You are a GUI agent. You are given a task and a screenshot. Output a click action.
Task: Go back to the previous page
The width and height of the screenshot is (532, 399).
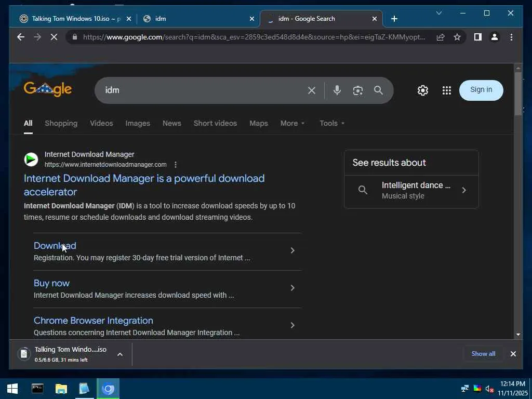click(x=21, y=37)
